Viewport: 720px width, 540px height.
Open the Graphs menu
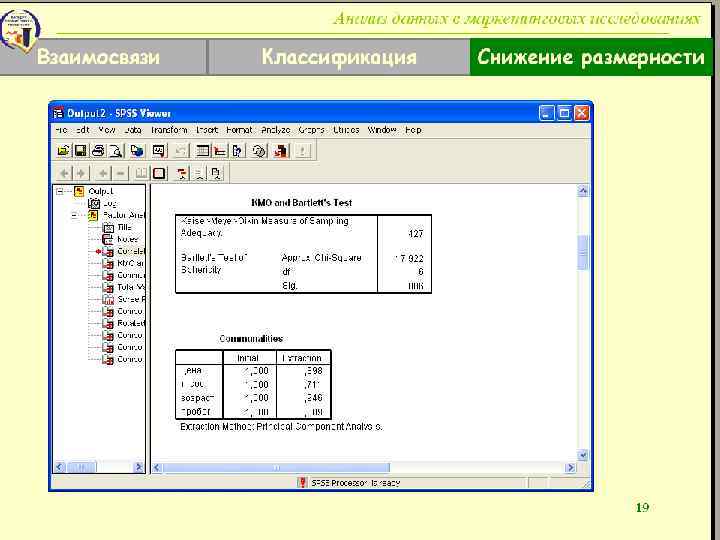click(x=311, y=130)
